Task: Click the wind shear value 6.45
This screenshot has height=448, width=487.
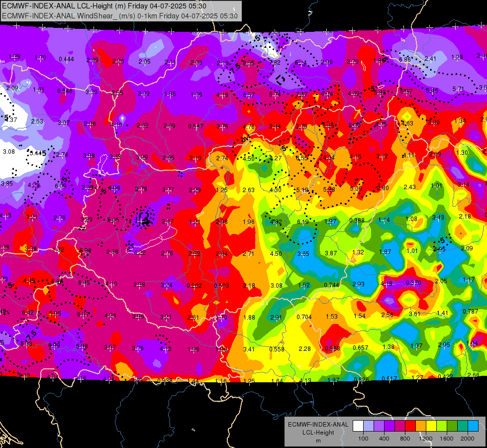Action: [84, 283]
